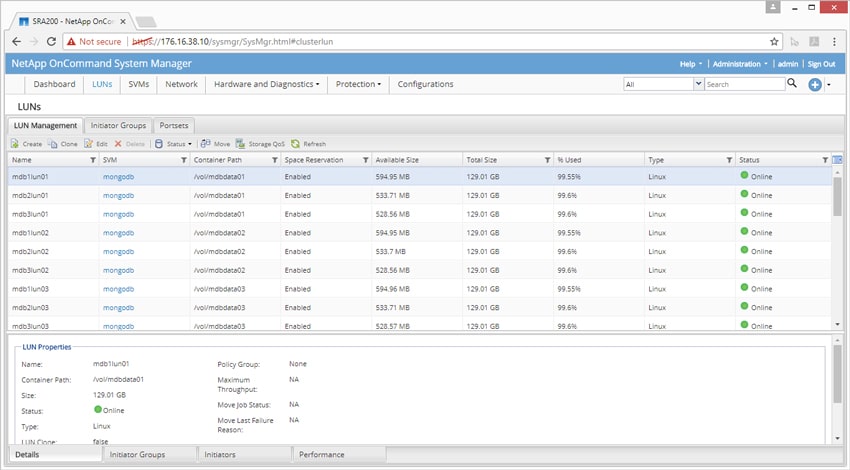
Task: Click the Clone LUN toolbar icon
Action: [53, 144]
